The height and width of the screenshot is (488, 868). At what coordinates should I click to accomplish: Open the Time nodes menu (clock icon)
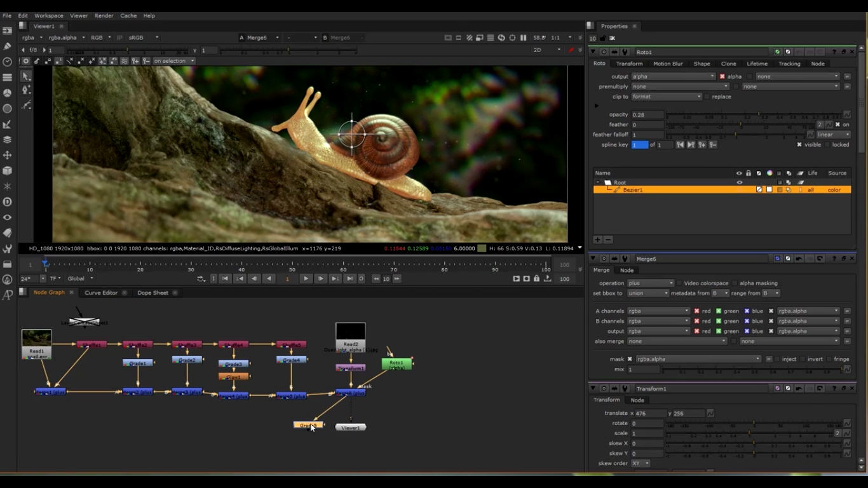click(8, 62)
